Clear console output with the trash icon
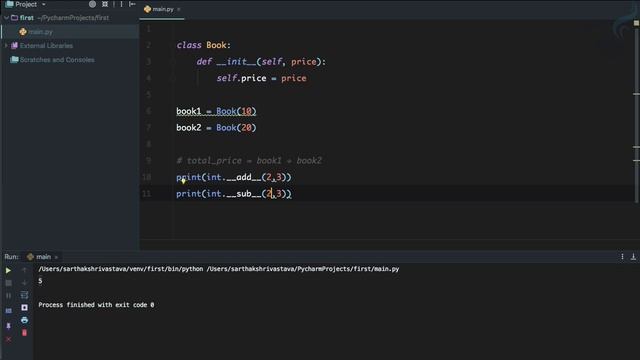 click(x=24, y=333)
